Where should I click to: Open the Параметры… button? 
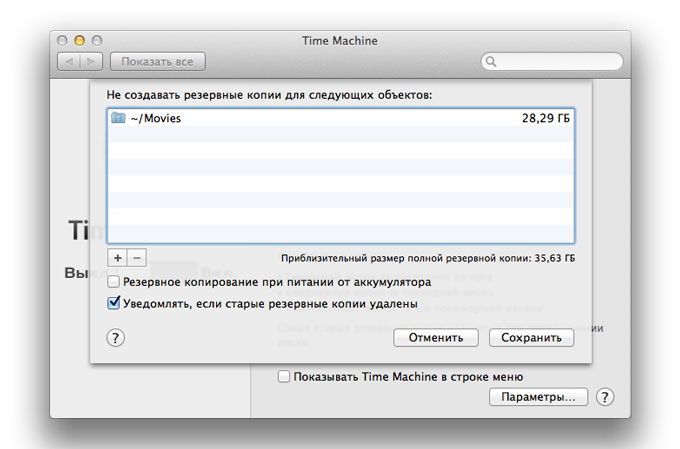pos(538,397)
